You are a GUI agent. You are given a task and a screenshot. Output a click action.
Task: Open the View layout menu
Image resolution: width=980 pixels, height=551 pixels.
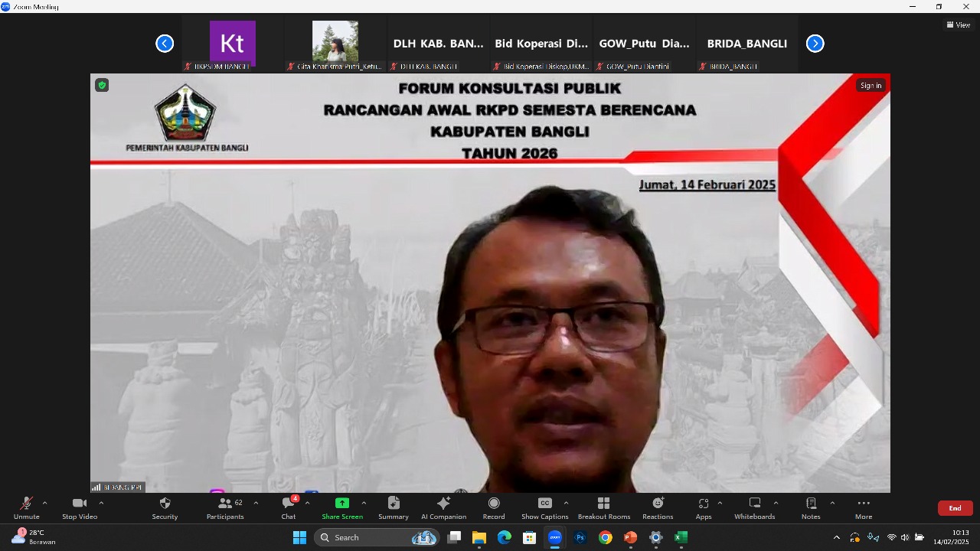pos(959,25)
